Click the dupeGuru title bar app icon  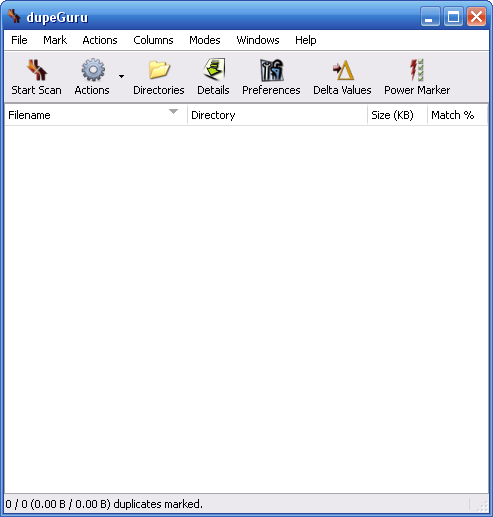coord(14,16)
